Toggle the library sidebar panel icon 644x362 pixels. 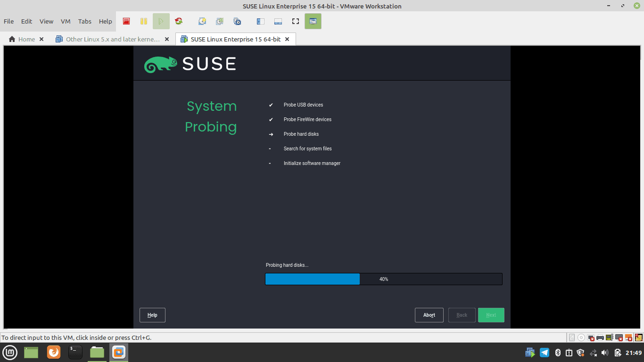pos(261,21)
